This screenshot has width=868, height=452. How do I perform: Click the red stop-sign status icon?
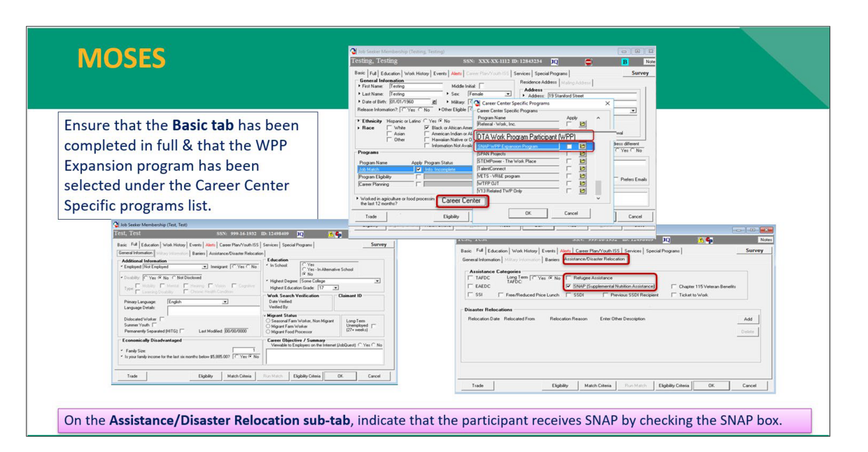pos(588,62)
